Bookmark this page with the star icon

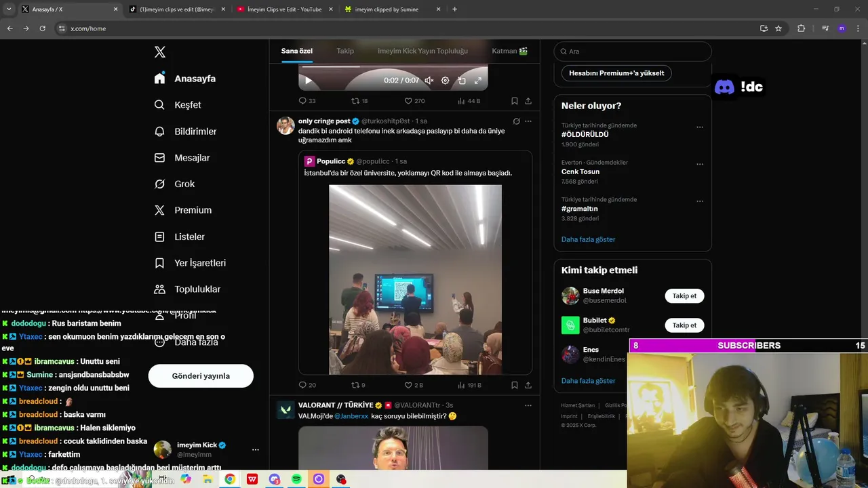click(x=778, y=28)
